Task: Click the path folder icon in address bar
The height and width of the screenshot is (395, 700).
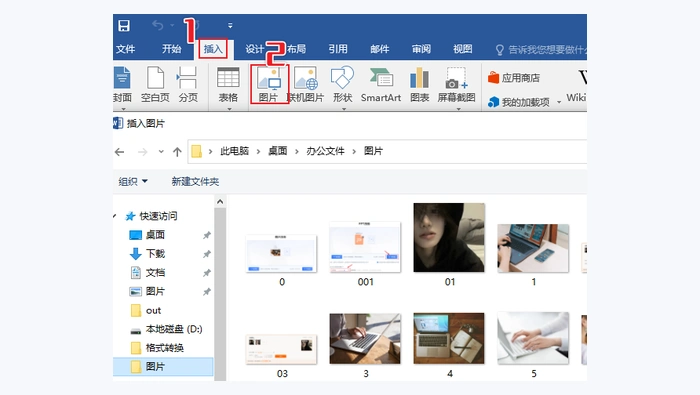Action: click(196, 152)
